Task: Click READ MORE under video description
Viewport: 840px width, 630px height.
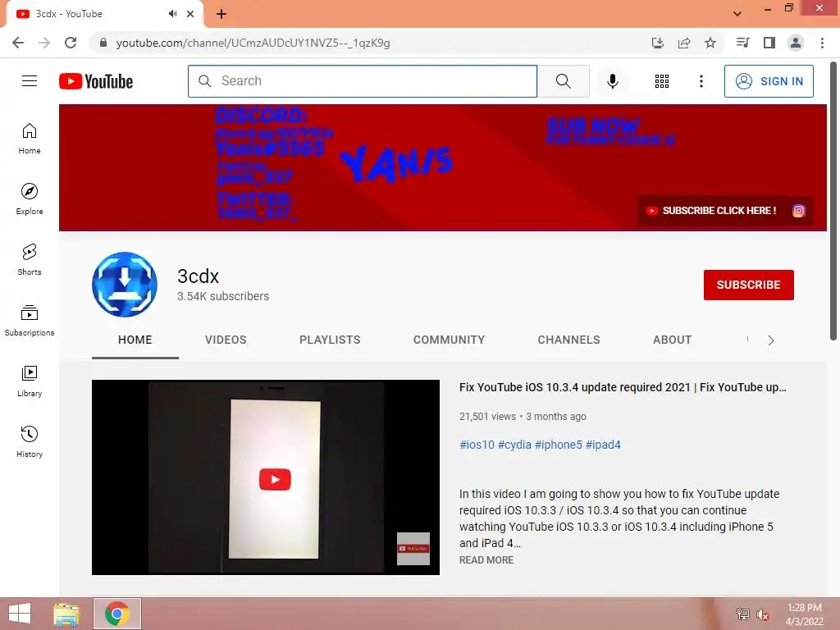Action: click(486, 559)
